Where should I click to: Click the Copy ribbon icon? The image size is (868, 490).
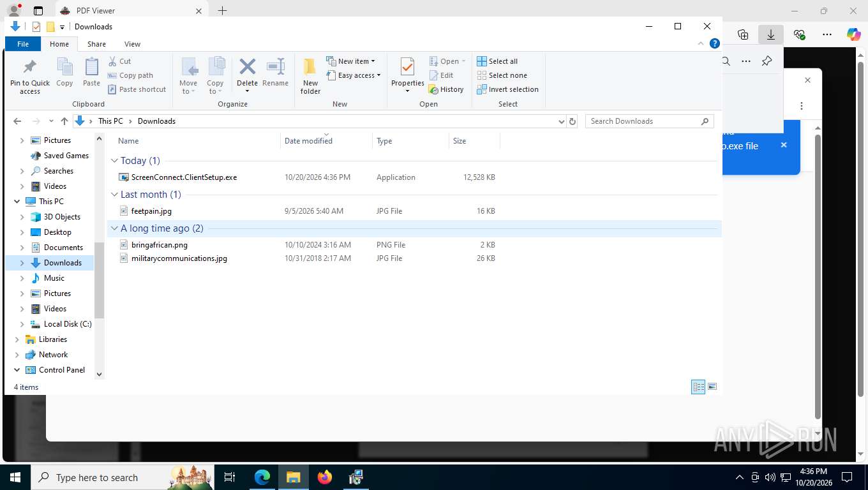[64, 66]
